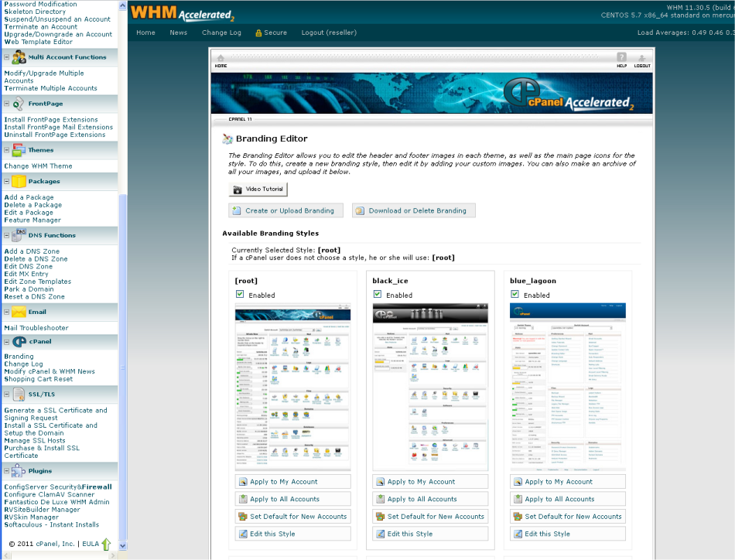The image size is (735, 560).
Task: Click the WHM Accelerated logo
Action: pos(182,13)
